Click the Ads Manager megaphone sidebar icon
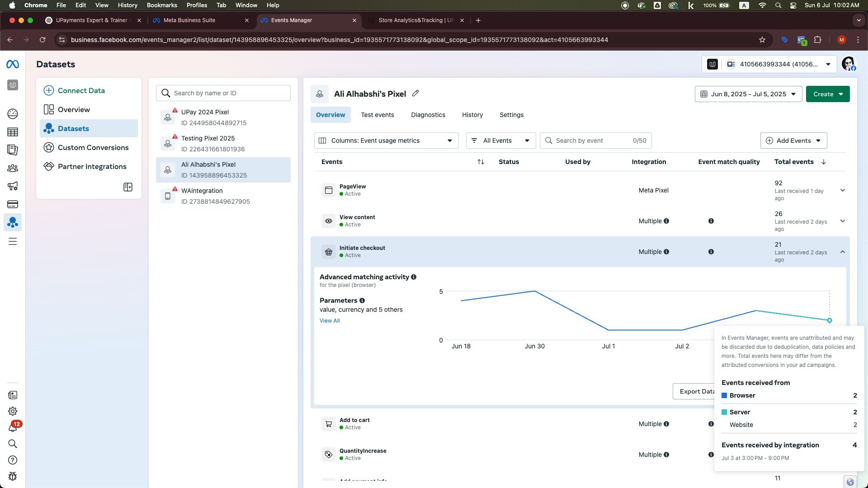868x488 pixels. point(13,186)
